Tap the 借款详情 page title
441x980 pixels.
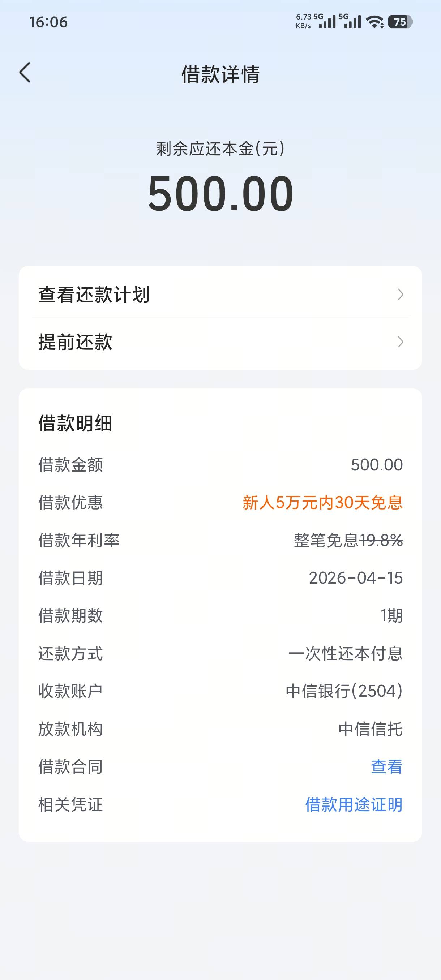point(220,74)
